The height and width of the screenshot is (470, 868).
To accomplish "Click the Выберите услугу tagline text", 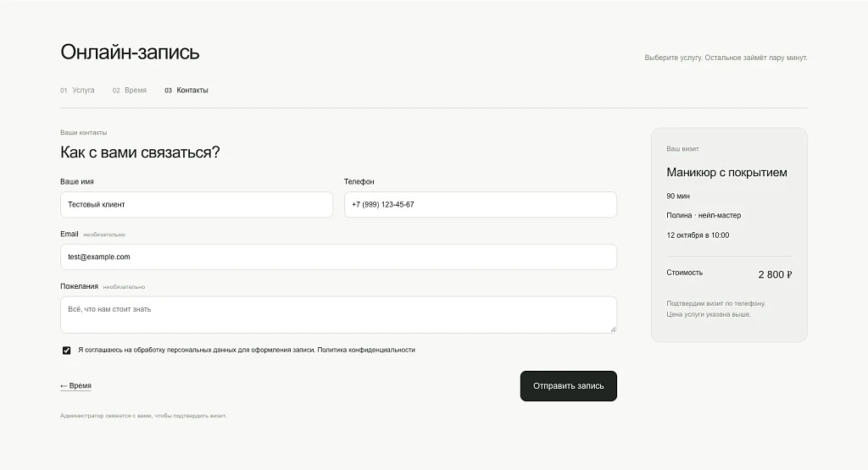I will [726, 58].
